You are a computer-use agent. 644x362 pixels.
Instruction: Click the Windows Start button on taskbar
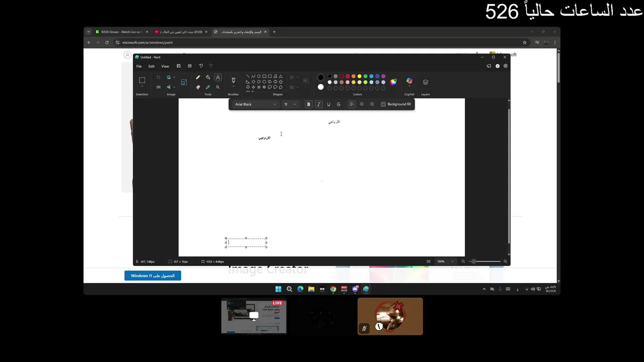(278, 289)
